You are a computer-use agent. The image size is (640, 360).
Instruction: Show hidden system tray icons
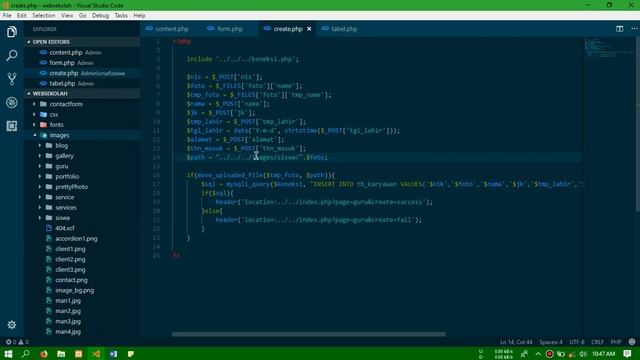pyautogui.click(x=538, y=354)
